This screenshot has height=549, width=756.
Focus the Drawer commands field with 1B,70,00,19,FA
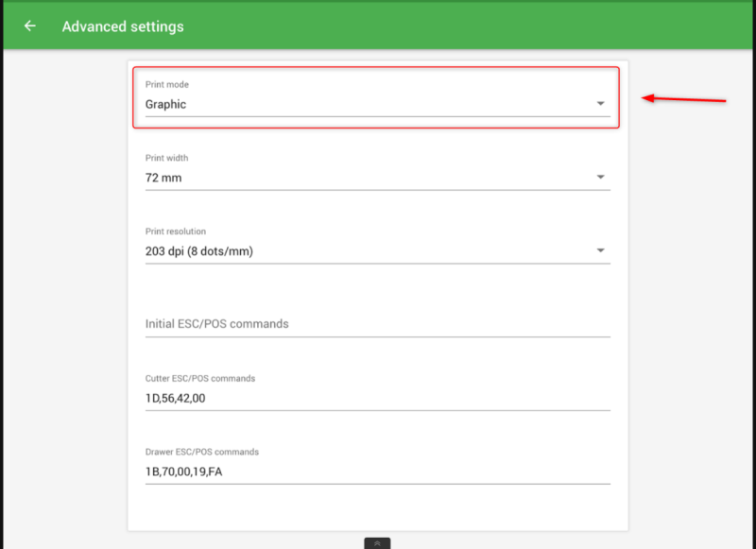pyautogui.click(x=377, y=471)
